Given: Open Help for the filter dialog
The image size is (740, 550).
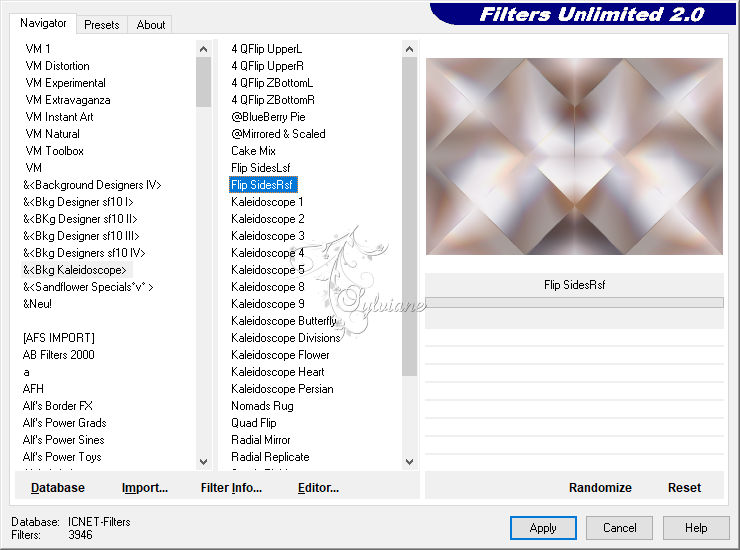Looking at the screenshot, I should 696,528.
